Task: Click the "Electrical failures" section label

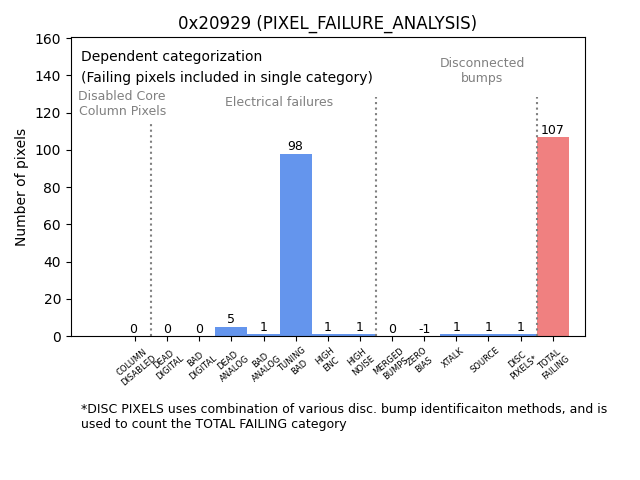Action: click(279, 102)
